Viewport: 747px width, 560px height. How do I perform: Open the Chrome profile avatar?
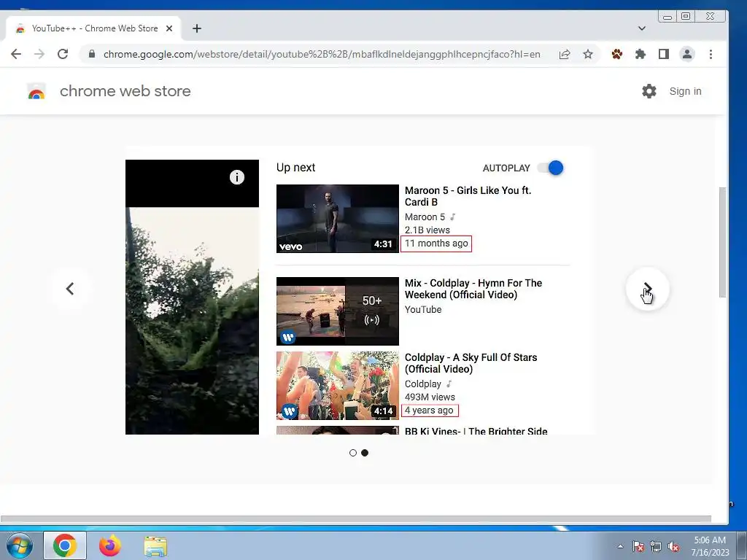click(x=687, y=54)
